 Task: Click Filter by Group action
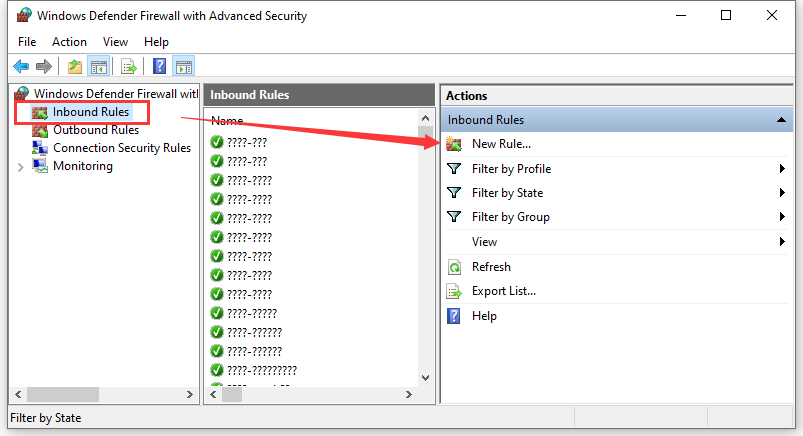pyautogui.click(x=511, y=217)
